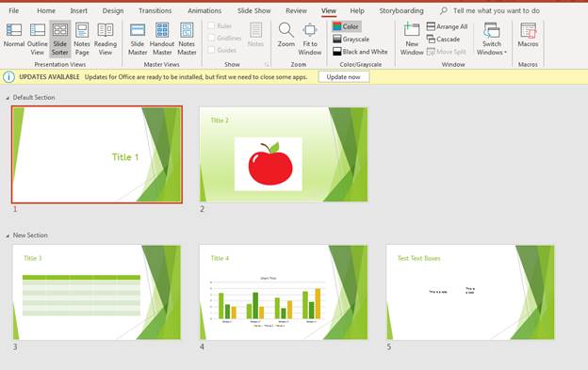Open the Animations ribbon tab
588x370 pixels.
(x=204, y=10)
